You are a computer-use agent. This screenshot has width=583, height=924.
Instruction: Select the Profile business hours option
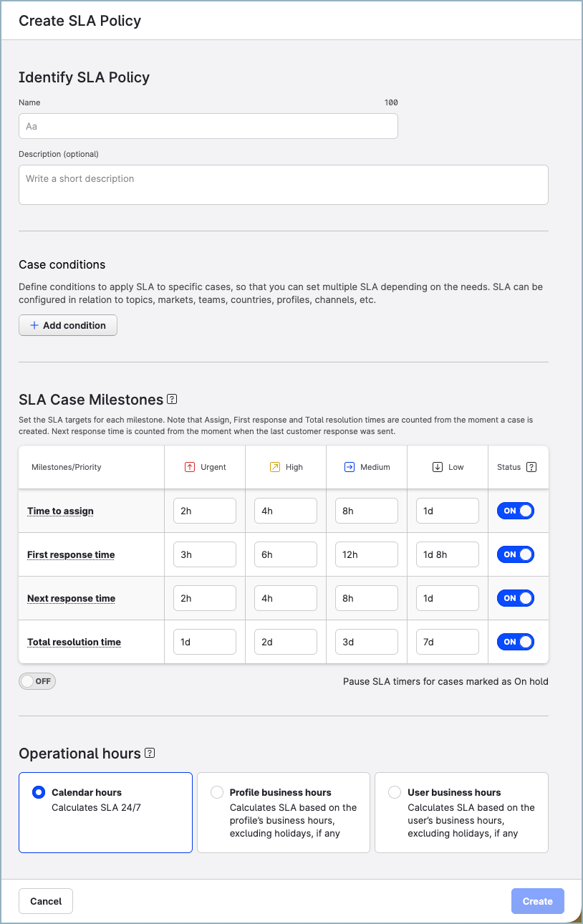(x=216, y=792)
